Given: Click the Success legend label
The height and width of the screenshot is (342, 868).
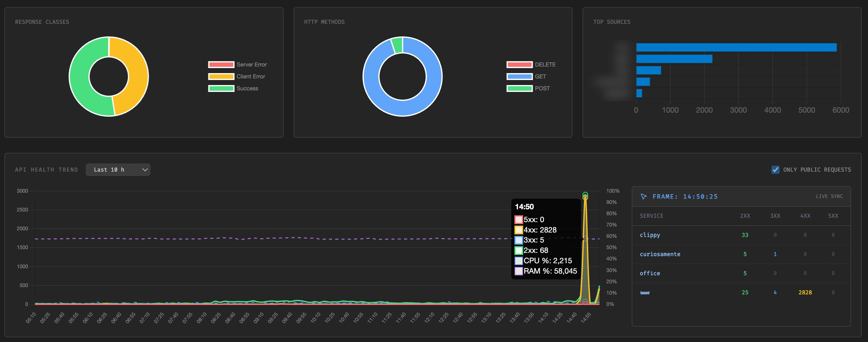Looking at the screenshot, I should [x=247, y=88].
